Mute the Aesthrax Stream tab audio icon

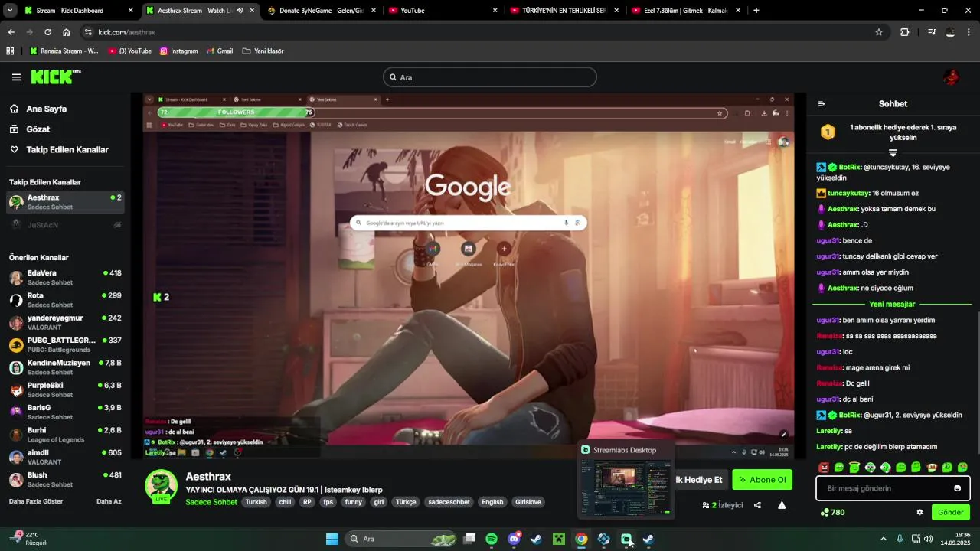tap(240, 11)
